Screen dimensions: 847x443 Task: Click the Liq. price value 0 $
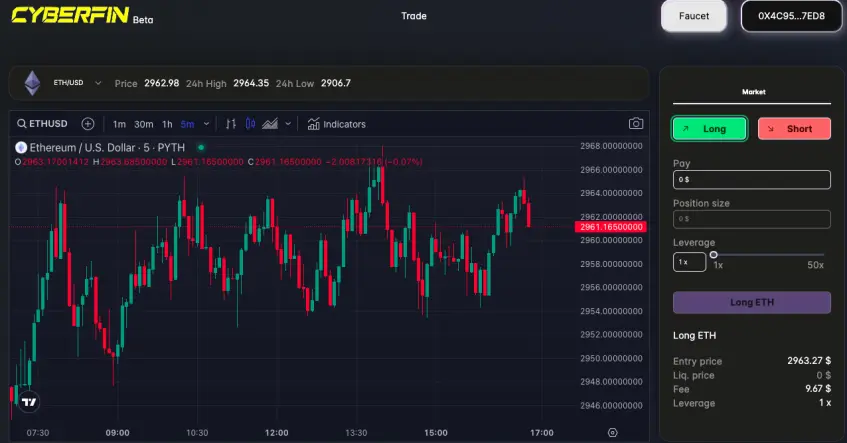(824, 375)
